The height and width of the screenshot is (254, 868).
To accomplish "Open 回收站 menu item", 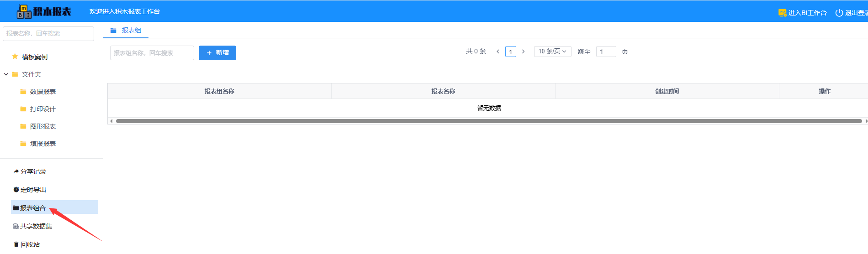I will click(x=30, y=244).
